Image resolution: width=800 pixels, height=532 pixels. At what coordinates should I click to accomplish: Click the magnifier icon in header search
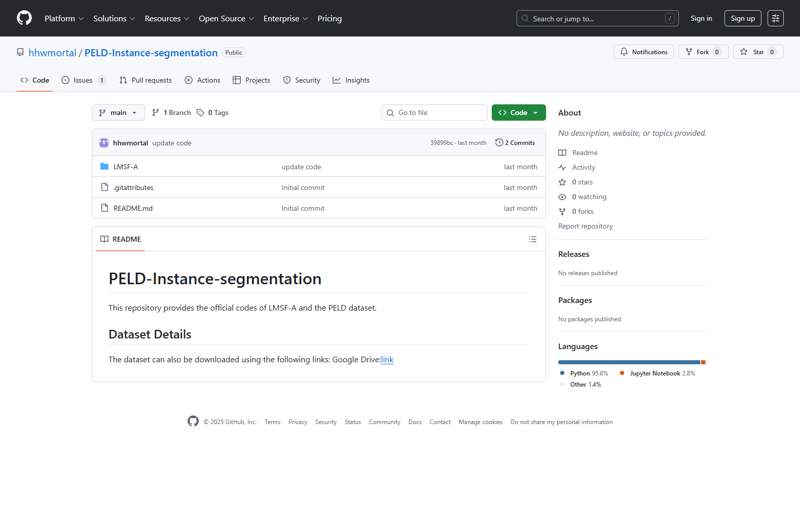525,18
